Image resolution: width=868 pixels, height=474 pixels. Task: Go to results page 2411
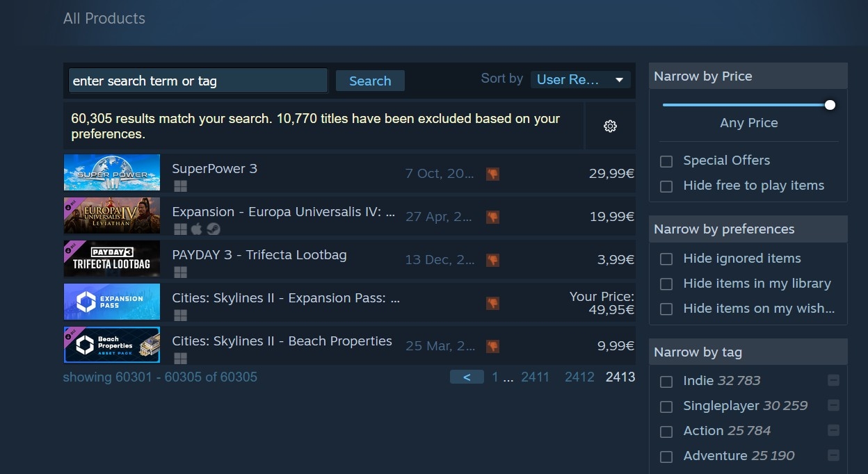pyautogui.click(x=535, y=377)
